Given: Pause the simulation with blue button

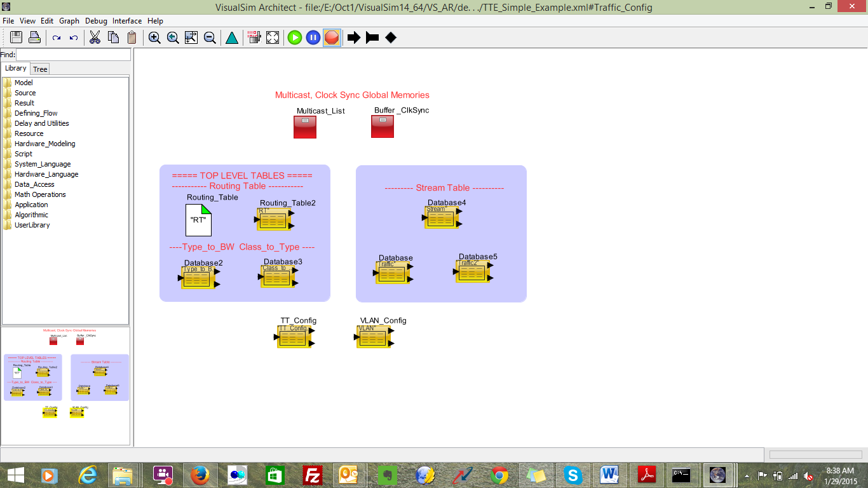Looking at the screenshot, I should click(313, 37).
